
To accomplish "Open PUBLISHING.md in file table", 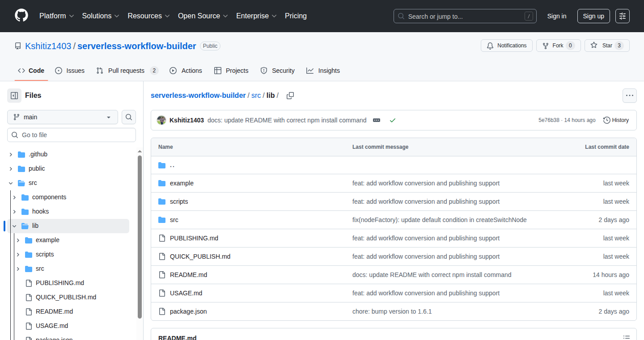I will [x=194, y=238].
